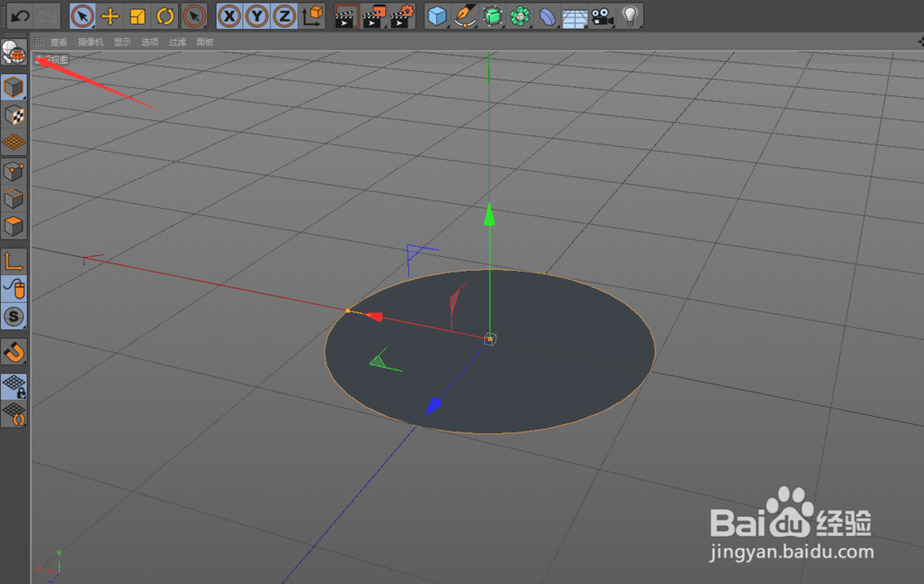Switch to Texture mode

(14, 115)
